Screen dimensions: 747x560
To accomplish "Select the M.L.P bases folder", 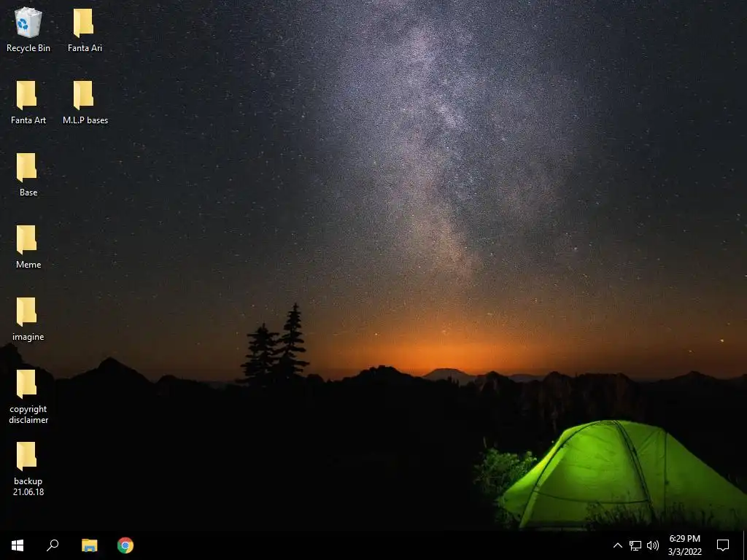I will coord(85,102).
